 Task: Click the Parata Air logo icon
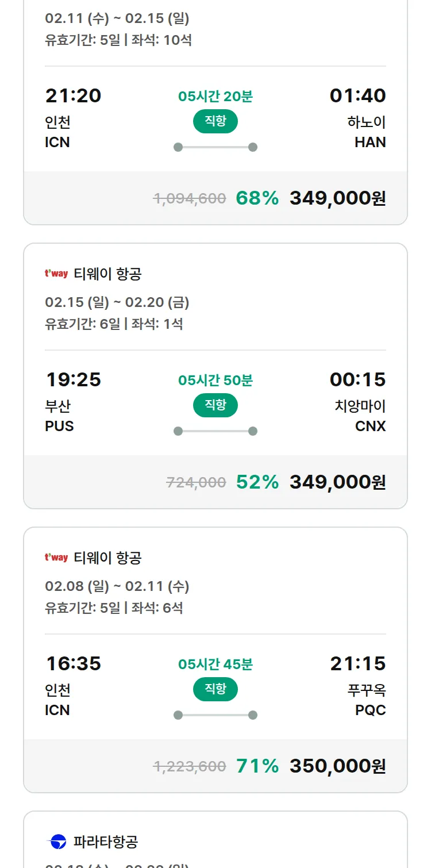point(56,842)
